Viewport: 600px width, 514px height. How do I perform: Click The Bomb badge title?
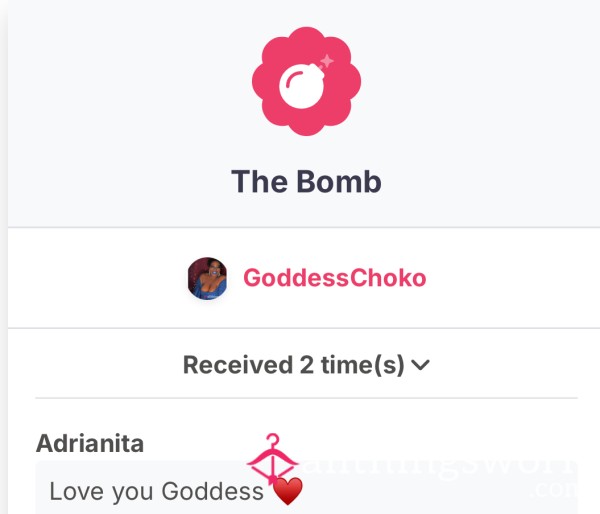(307, 181)
